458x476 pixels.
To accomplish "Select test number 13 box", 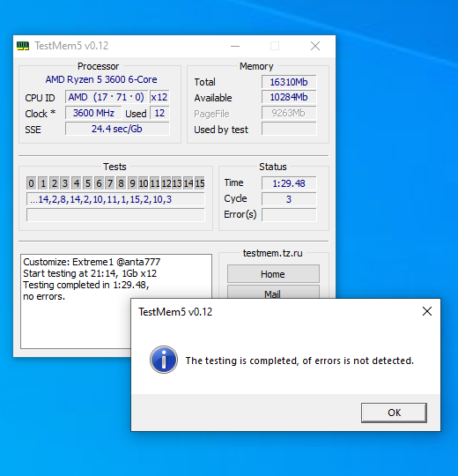I will pyautogui.click(x=177, y=183).
